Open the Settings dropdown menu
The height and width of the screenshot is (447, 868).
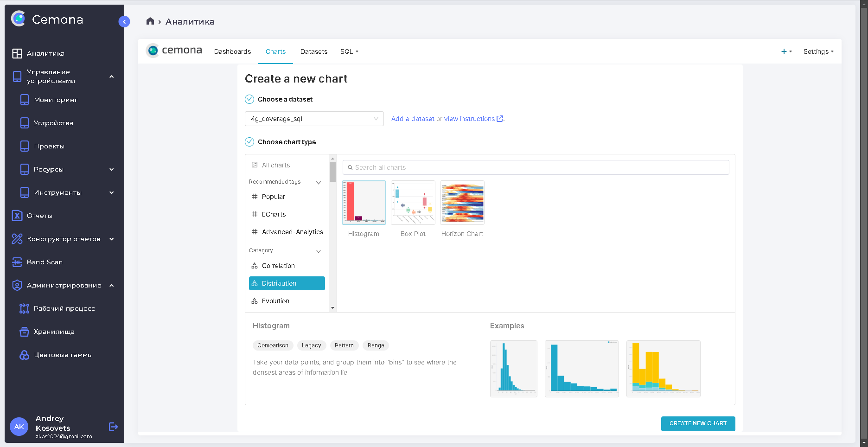point(818,51)
